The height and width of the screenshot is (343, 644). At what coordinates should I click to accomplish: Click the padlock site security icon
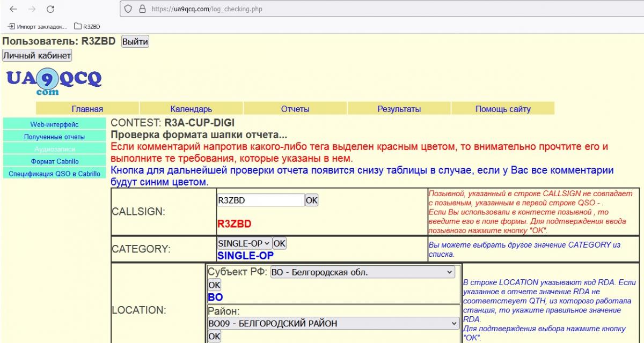142,9
